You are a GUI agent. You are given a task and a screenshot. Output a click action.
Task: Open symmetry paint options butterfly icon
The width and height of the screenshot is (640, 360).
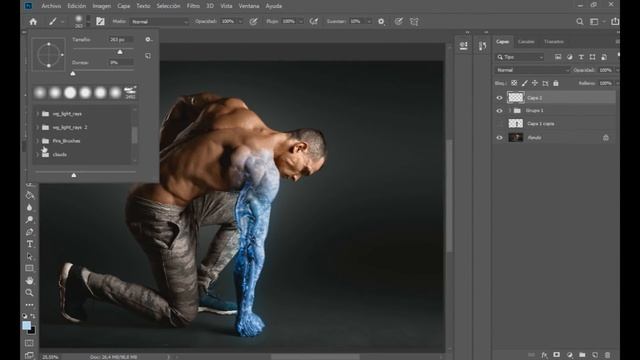tap(414, 22)
